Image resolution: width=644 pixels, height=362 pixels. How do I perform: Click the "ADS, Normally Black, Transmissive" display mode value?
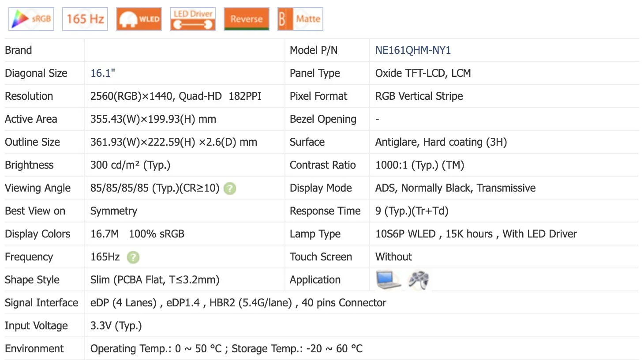pyautogui.click(x=455, y=188)
